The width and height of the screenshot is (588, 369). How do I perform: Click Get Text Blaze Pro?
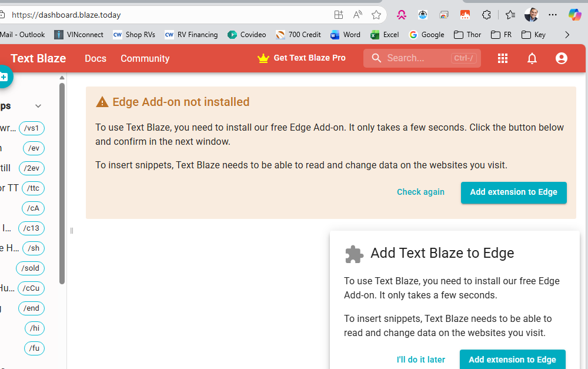[302, 58]
